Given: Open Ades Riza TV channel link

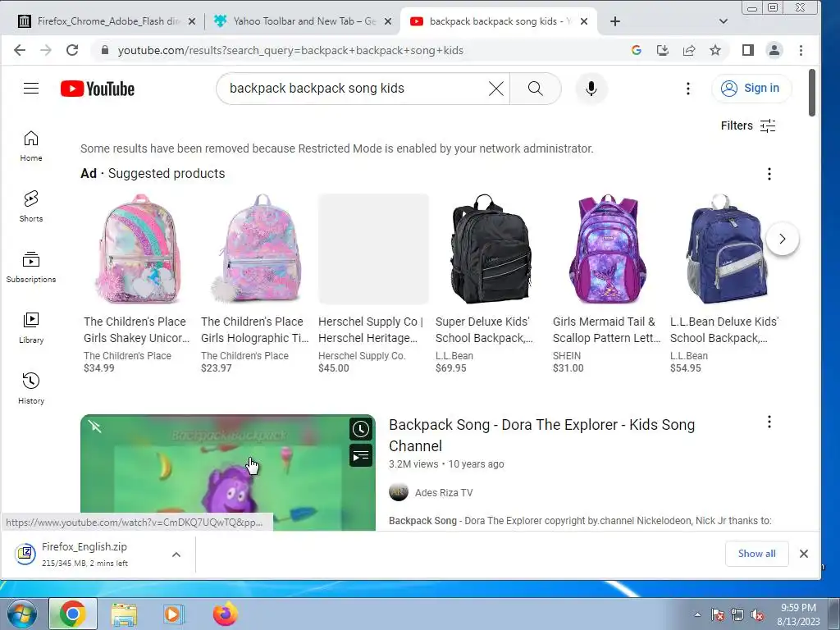Looking at the screenshot, I should pos(444,493).
